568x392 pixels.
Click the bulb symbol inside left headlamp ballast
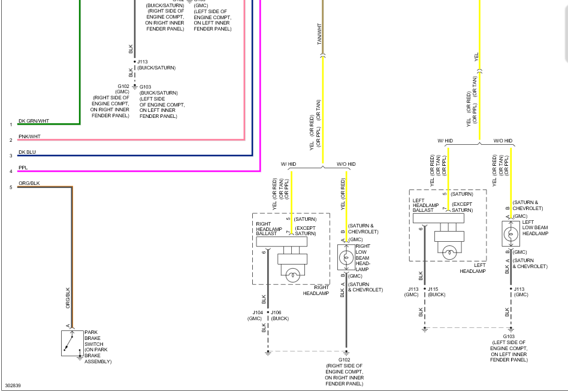pyautogui.click(x=449, y=253)
